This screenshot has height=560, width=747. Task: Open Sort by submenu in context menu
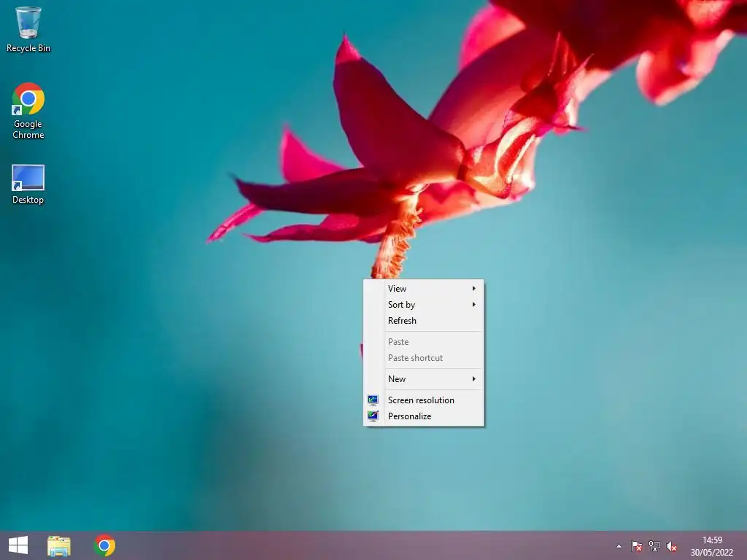(x=424, y=305)
